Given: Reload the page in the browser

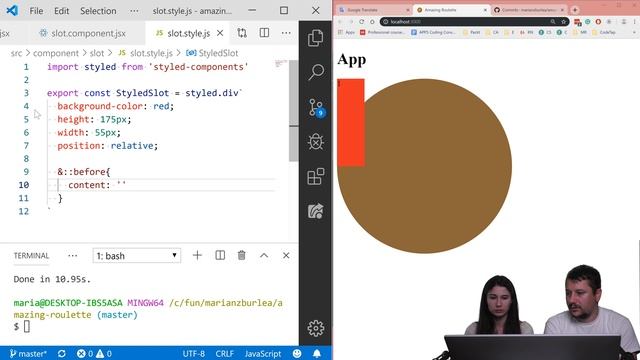Looking at the screenshot, I should [361, 22].
